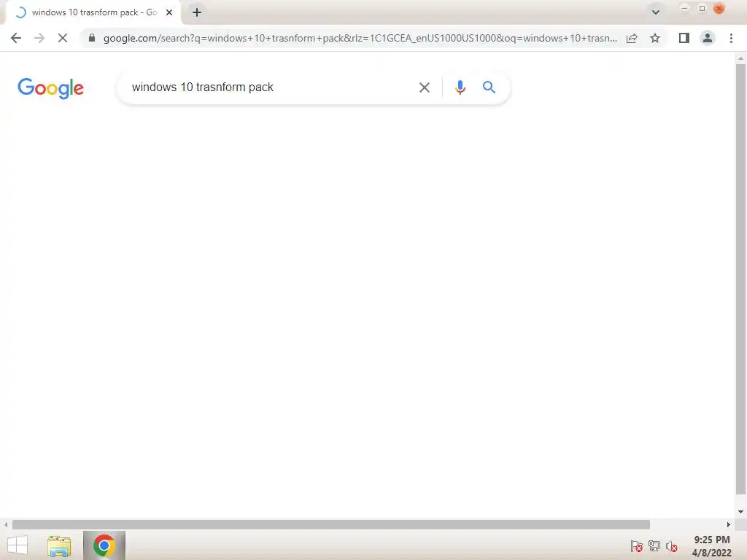Click the address bar URL
This screenshot has width=747, height=560.
pyautogui.click(x=360, y=38)
